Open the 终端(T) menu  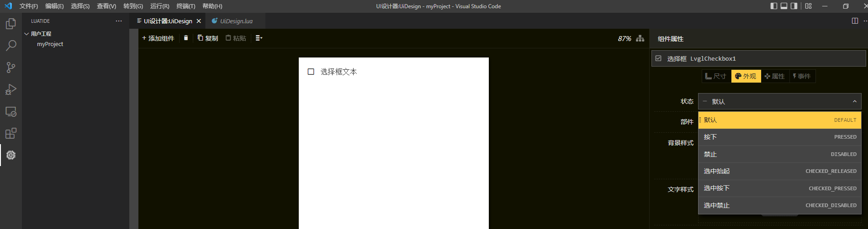[x=186, y=6]
